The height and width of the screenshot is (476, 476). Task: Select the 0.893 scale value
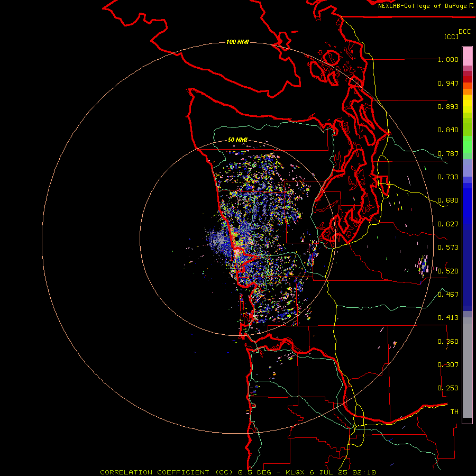coord(448,106)
